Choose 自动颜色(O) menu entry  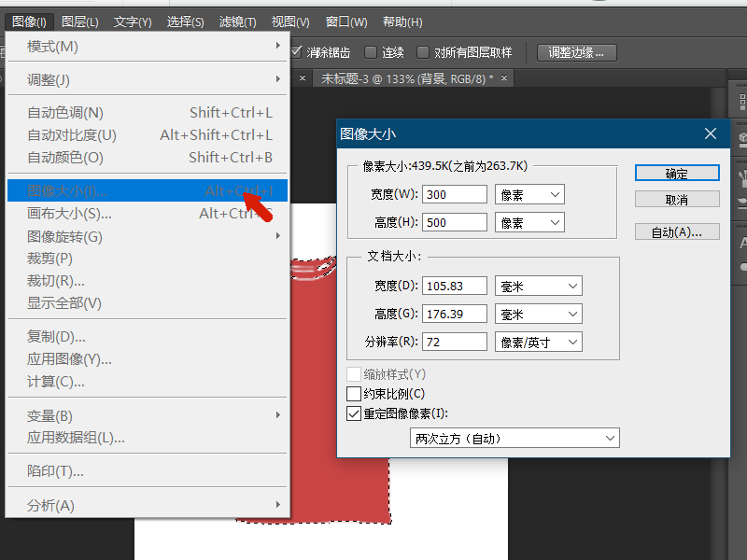click(148, 158)
